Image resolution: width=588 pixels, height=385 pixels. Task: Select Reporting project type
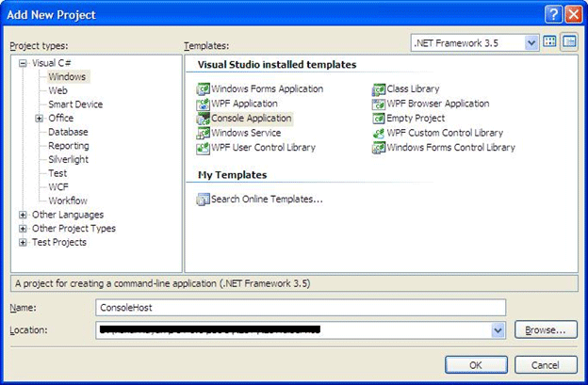[x=69, y=146]
